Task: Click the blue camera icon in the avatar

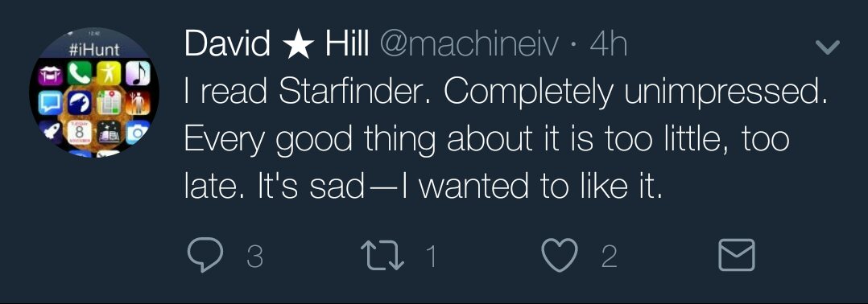Action: pyautogui.click(x=138, y=132)
